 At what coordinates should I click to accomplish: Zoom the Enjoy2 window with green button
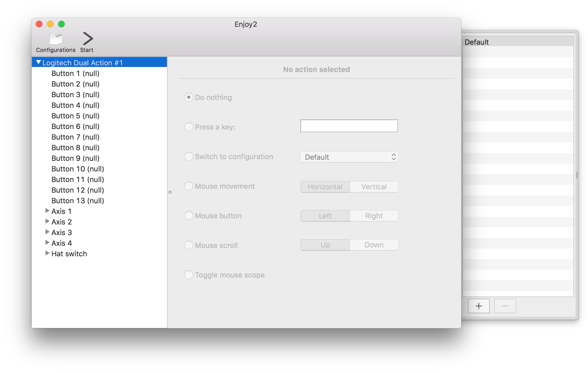coord(61,24)
